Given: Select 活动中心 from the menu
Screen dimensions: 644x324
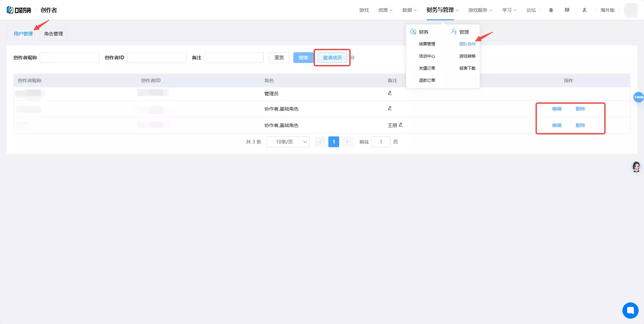Looking at the screenshot, I should tap(427, 56).
